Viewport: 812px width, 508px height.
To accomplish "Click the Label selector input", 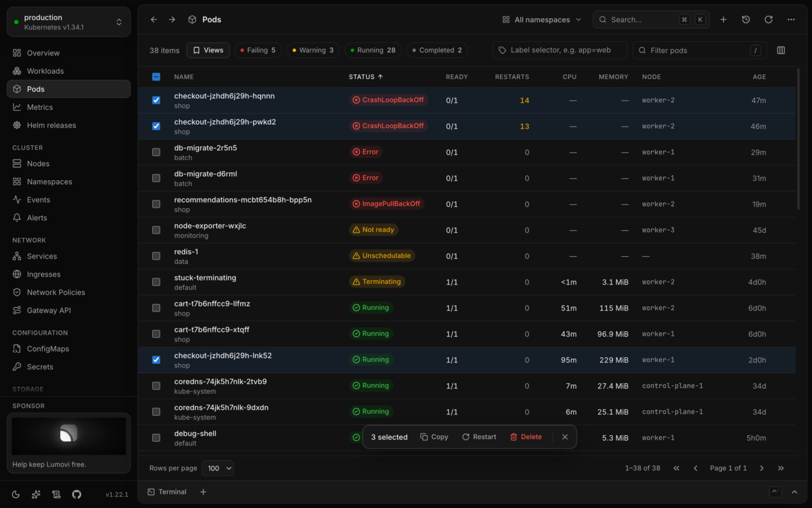I will [560, 50].
